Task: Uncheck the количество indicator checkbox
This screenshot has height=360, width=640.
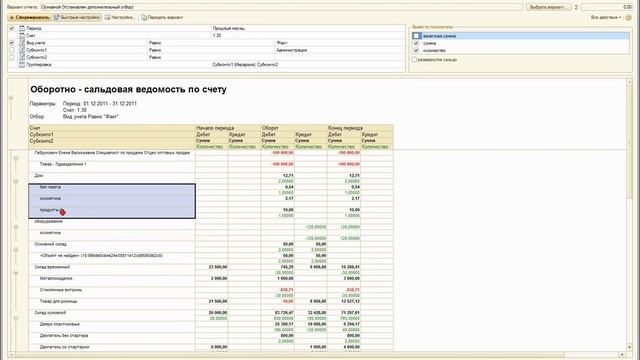Action: coord(416,50)
